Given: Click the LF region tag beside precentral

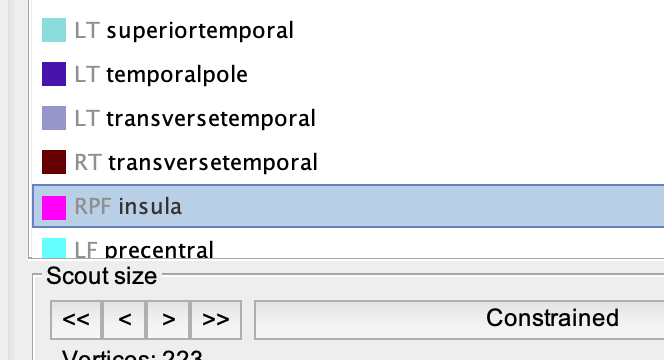Looking at the screenshot, I should (86, 249).
